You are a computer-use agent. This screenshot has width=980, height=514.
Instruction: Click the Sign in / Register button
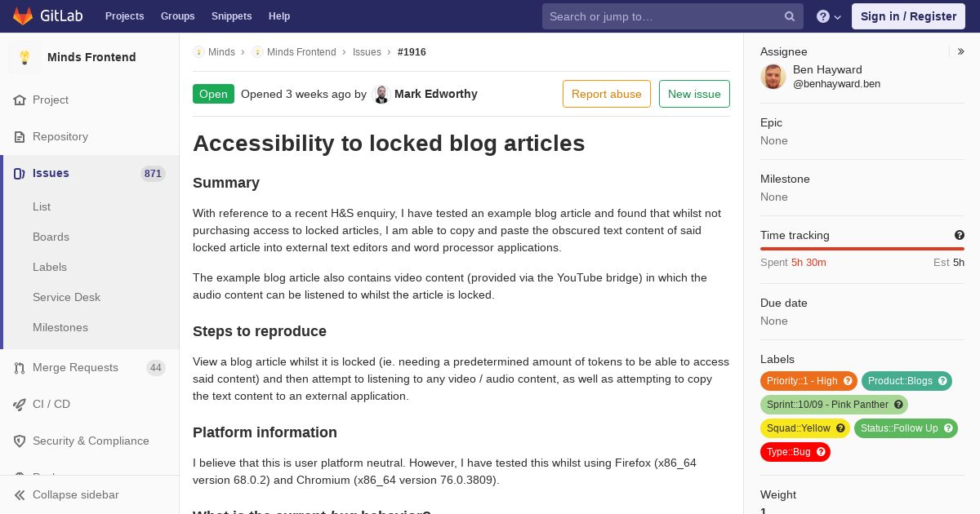(908, 16)
